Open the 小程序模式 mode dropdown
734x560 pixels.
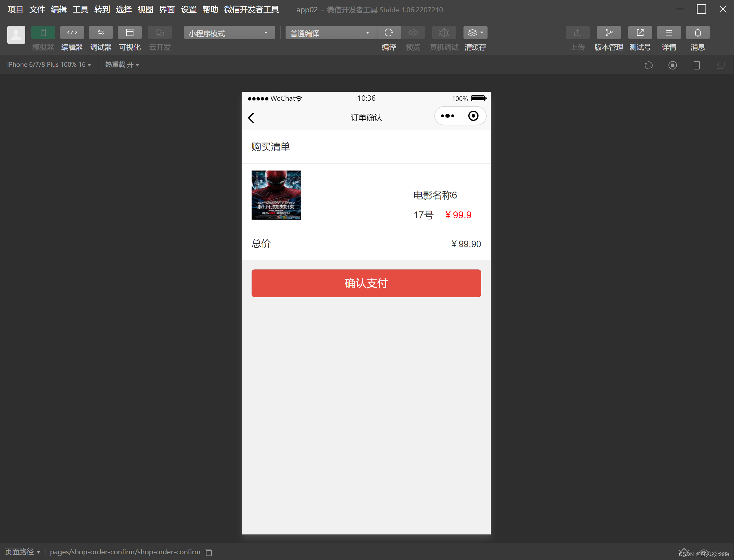click(x=229, y=33)
